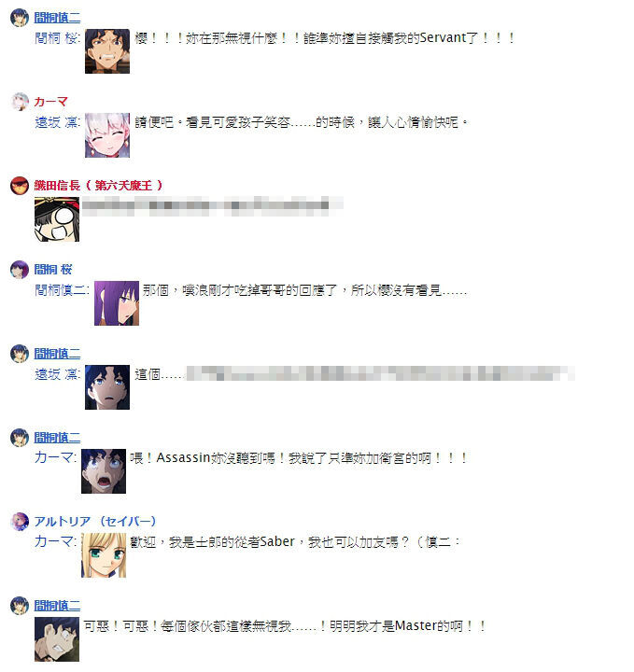Open 織田信長 shocked chibi sticker image
The image size is (634, 672).
57,219
